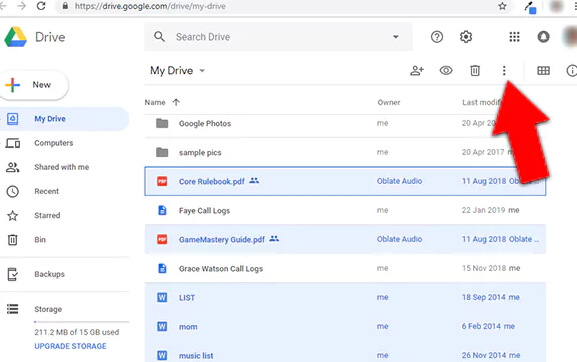Select the LIST Word file
The height and width of the screenshot is (362, 577).
coord(345,297)
